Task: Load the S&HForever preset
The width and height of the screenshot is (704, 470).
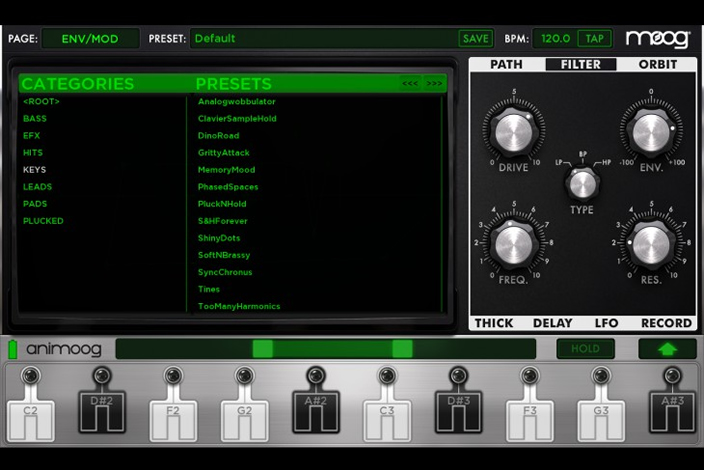Action: point(223,221)
